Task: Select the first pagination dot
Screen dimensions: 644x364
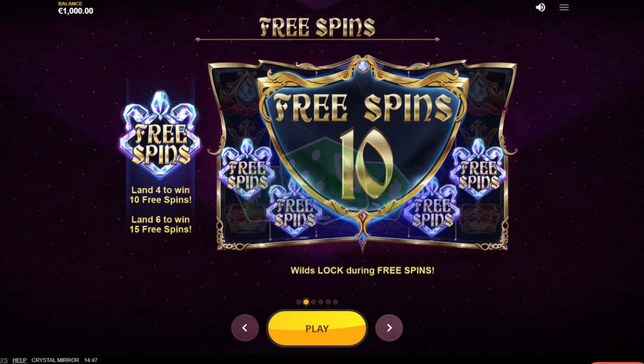Action: (x=298, y=302)
